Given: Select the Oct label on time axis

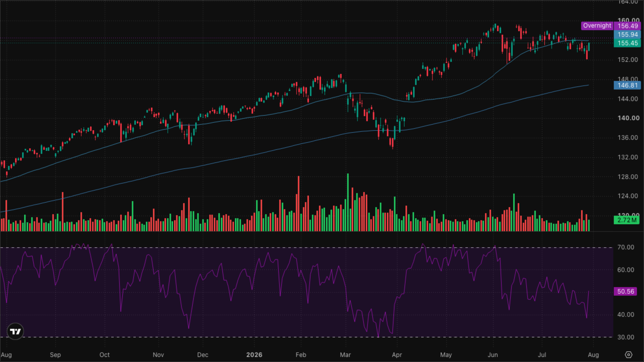Looking at the screenshot, I should coord(104,355).
